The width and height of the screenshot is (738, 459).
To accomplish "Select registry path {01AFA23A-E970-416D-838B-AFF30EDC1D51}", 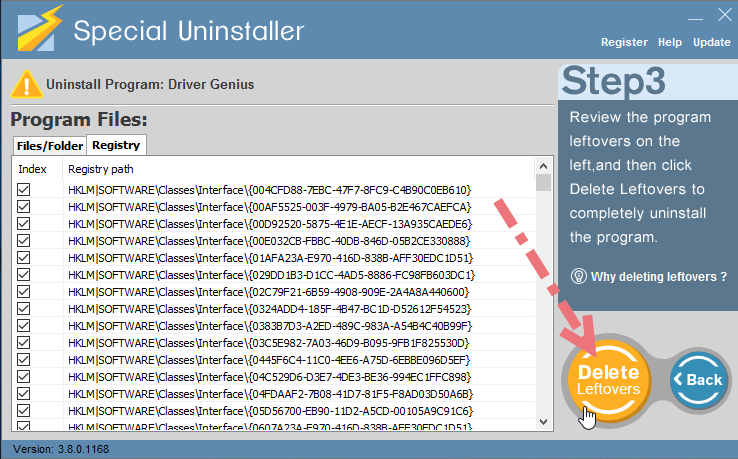I will [271, 258].
